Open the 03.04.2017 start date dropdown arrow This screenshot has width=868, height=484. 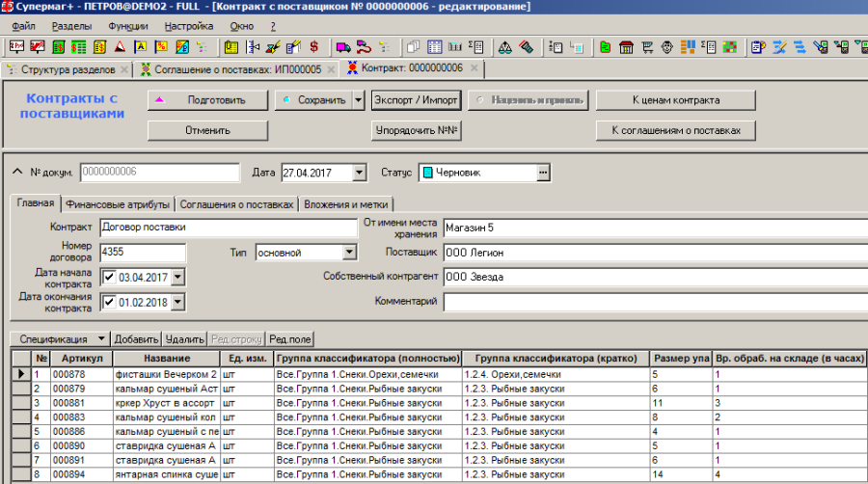tap(177, 277)
